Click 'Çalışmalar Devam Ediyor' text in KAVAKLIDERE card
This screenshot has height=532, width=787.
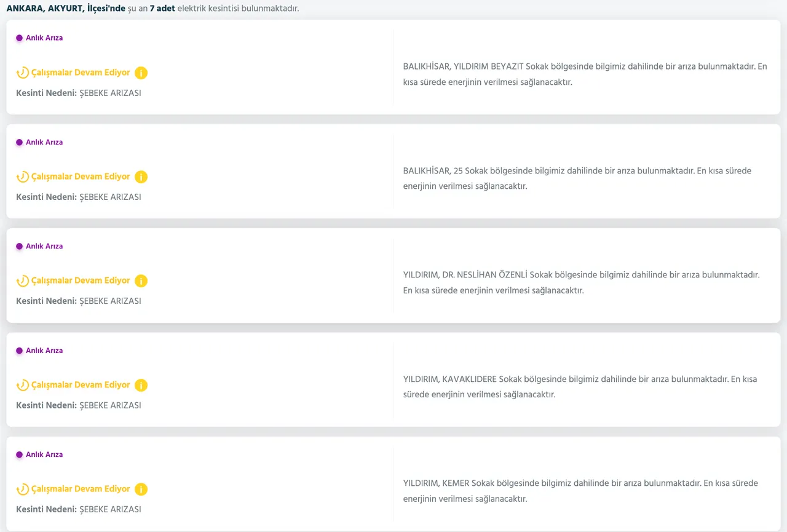point(81,385)
